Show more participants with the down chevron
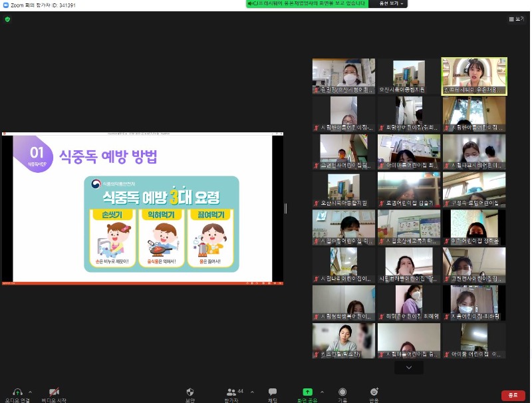The height and width of the screenshot is (403, 532). click(409, 367)
